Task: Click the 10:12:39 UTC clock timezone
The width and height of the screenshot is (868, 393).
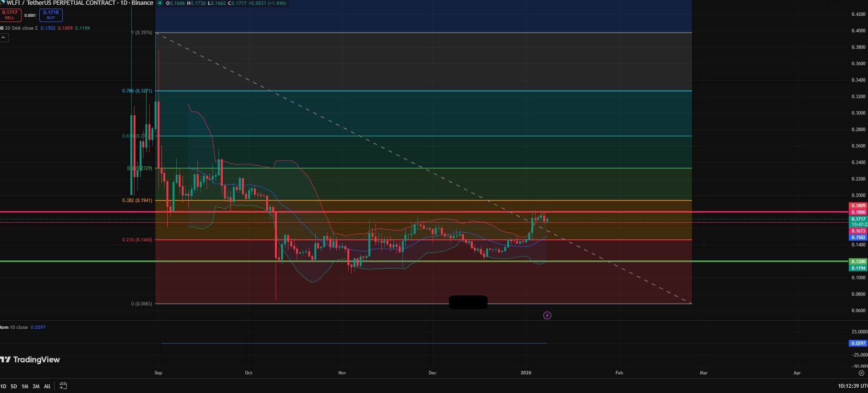Action: click(853, 386)
